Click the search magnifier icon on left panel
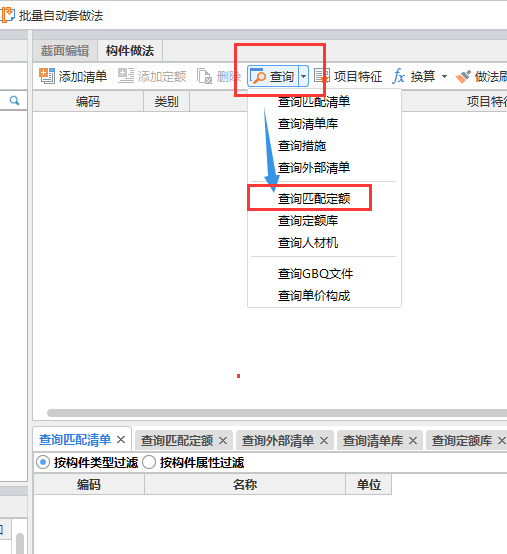Screen dimensions: 507x554 (x=14, y=101)
